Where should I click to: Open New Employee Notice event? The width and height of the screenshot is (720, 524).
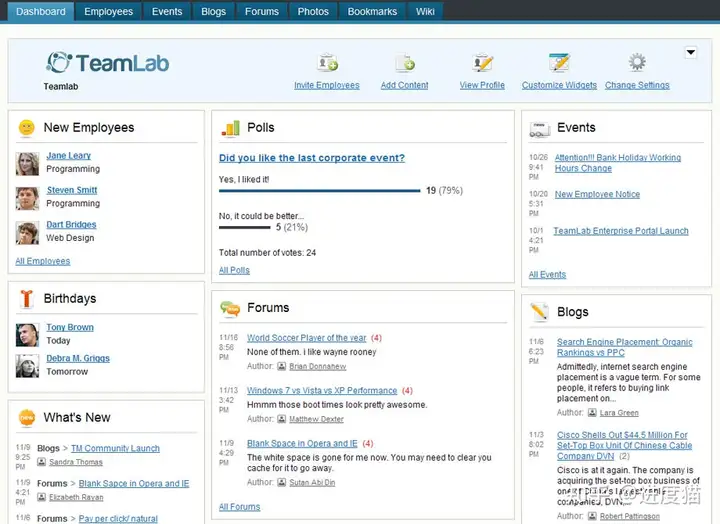(597, 194)
